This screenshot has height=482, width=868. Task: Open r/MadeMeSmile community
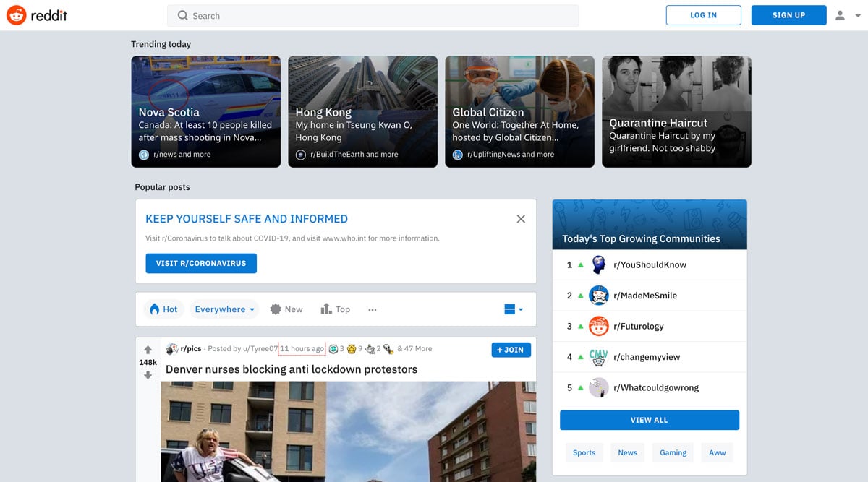645,296
